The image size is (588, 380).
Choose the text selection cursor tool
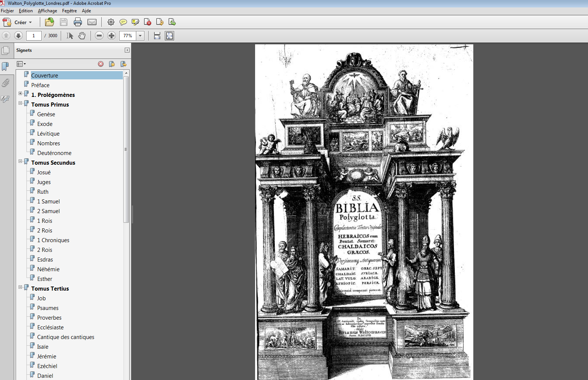point(70,36)
